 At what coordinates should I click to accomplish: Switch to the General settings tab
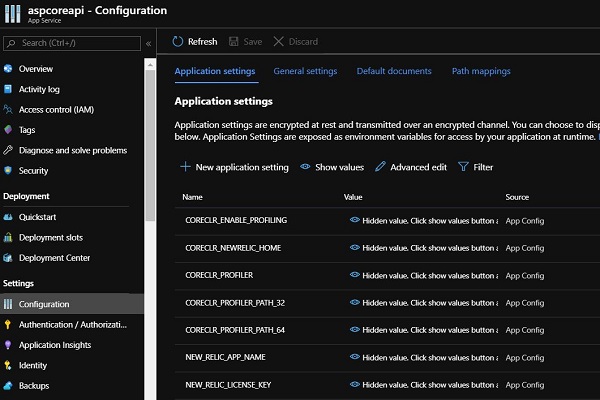pyautogui.click(x=305, y=71)
